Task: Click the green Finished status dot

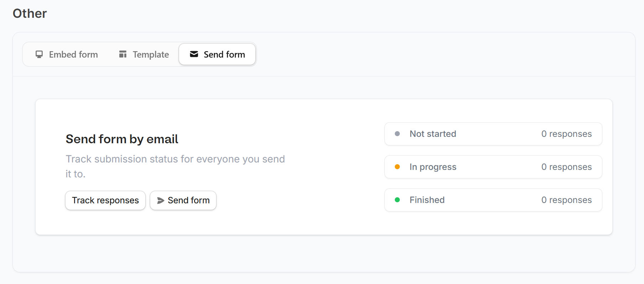Action: (x=397, y=200)
